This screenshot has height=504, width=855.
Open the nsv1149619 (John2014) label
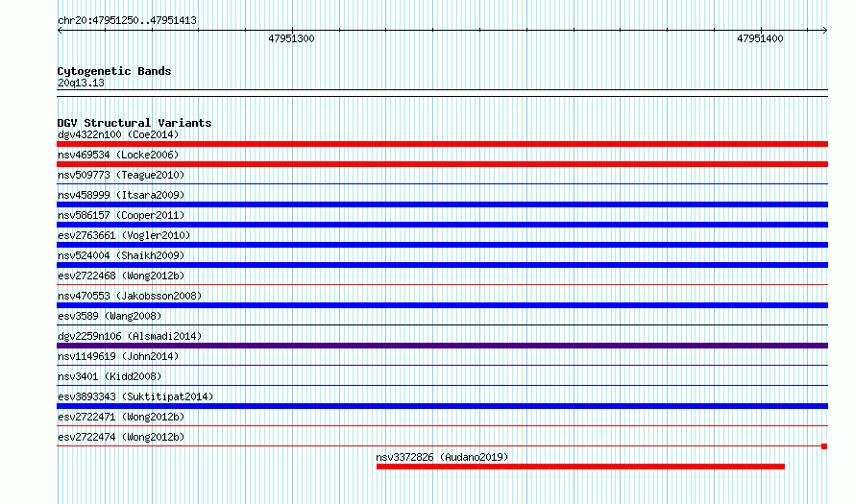[118, 356]
